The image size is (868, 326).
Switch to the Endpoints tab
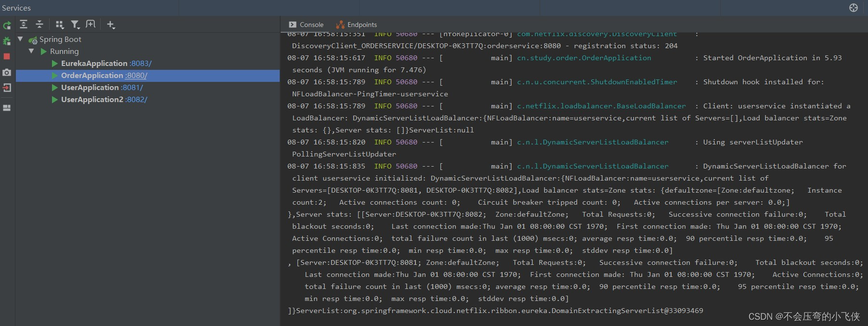tap(357, 25)
